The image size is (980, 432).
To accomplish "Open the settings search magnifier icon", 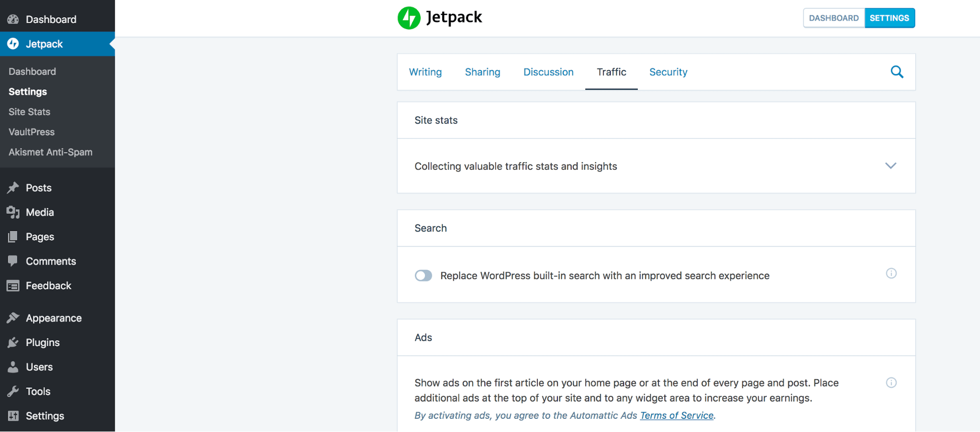I will pyautogui.click(x=897, y=72).
